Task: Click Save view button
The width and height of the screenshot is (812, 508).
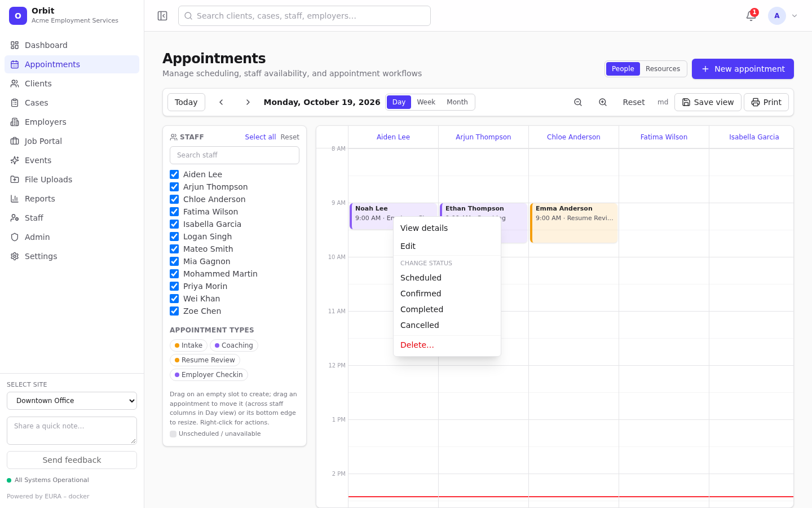Action: [708, 102]
